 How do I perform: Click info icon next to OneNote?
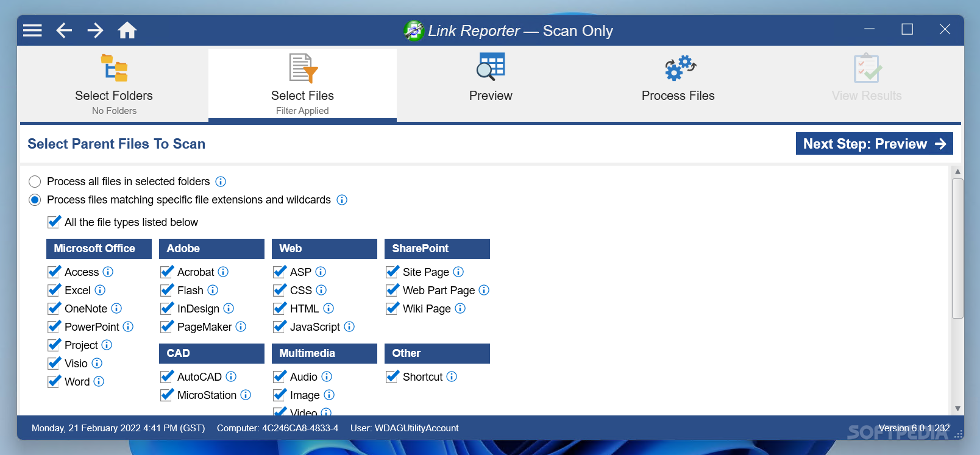116,308
